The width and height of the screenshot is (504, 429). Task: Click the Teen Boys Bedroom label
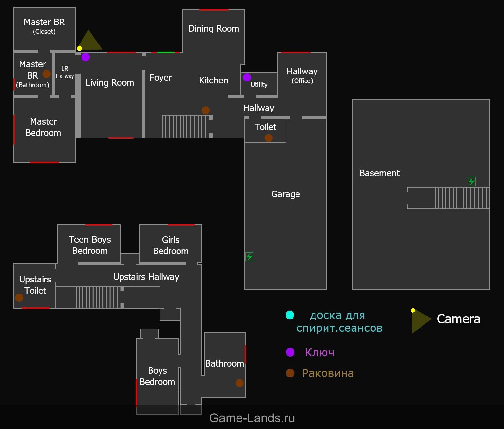click(x=90, y=245)
